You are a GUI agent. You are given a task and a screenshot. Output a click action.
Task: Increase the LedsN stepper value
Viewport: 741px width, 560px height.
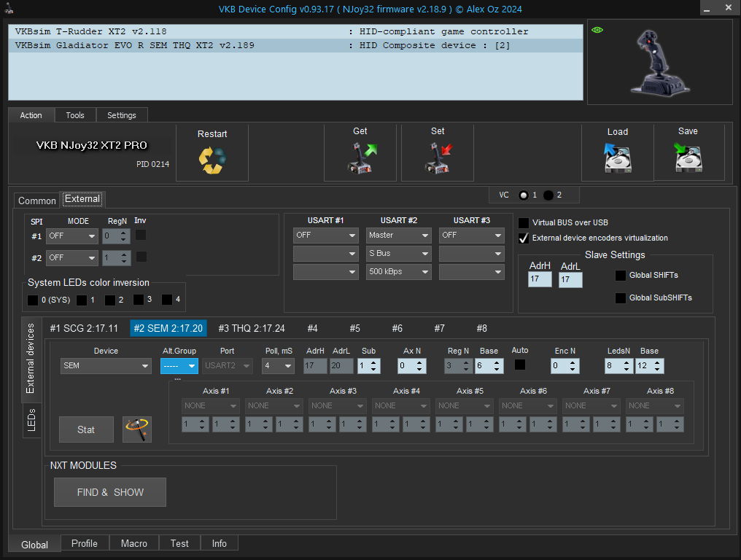tap(626, 362)
